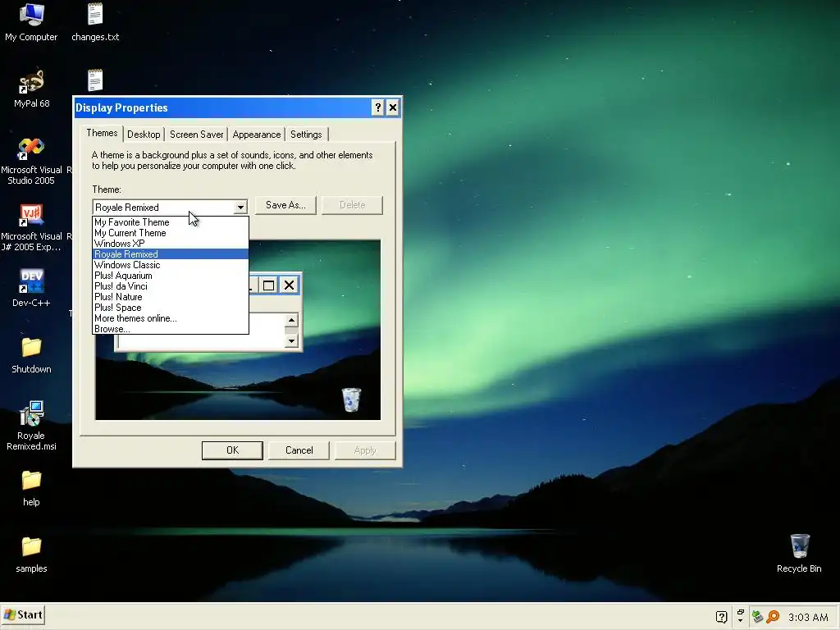Click the help question mark in the tray
The height and width of the screenshot is (630, 840).
point(722,617)
